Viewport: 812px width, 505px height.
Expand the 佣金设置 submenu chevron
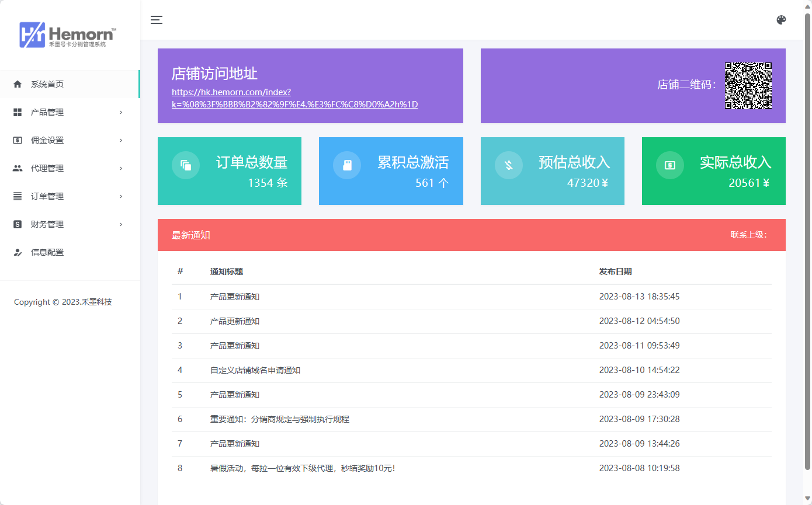pyautogui.click(x=121, y=140)
